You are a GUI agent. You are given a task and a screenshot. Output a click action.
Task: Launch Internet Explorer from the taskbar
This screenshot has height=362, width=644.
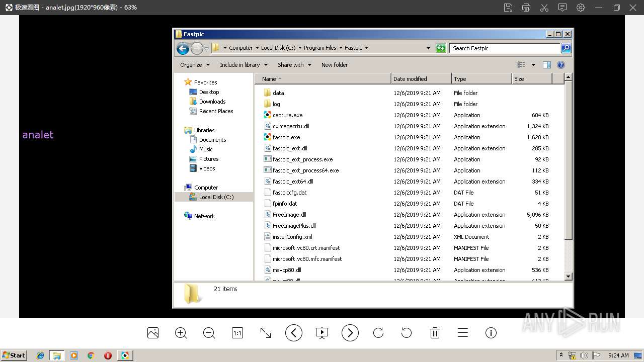(x=40, y=355)
